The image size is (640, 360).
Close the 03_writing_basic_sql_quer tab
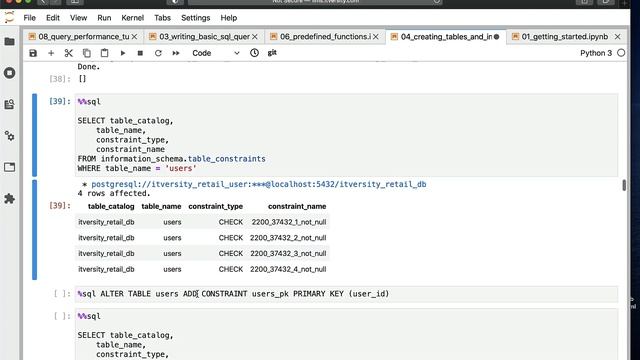pyautogui.click(x=255, y=37)
